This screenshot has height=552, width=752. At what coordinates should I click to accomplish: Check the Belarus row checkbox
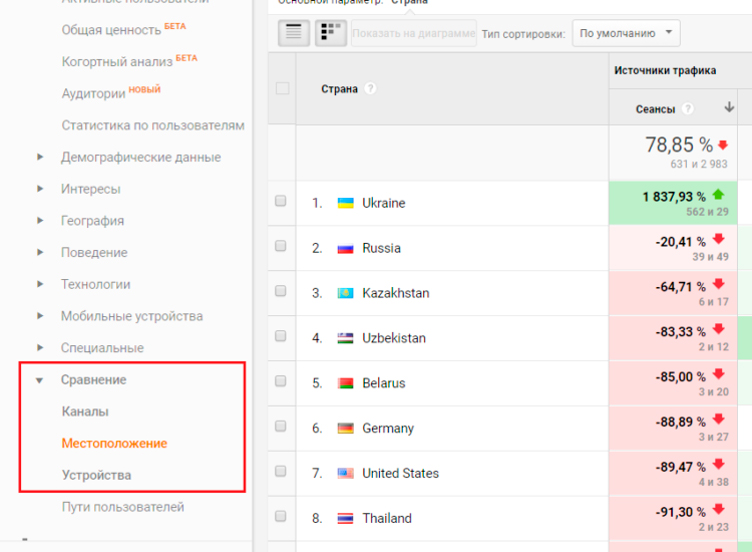tap(281, 381)
